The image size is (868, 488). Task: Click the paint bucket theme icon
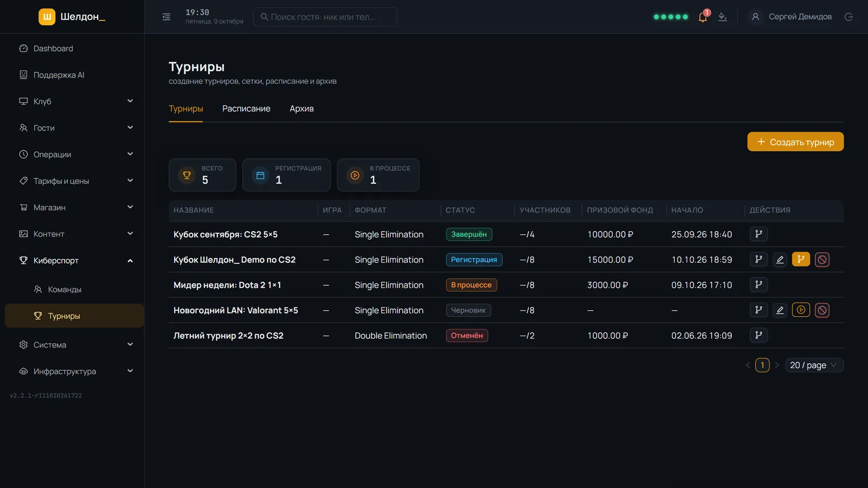click(x=723, y=17)
